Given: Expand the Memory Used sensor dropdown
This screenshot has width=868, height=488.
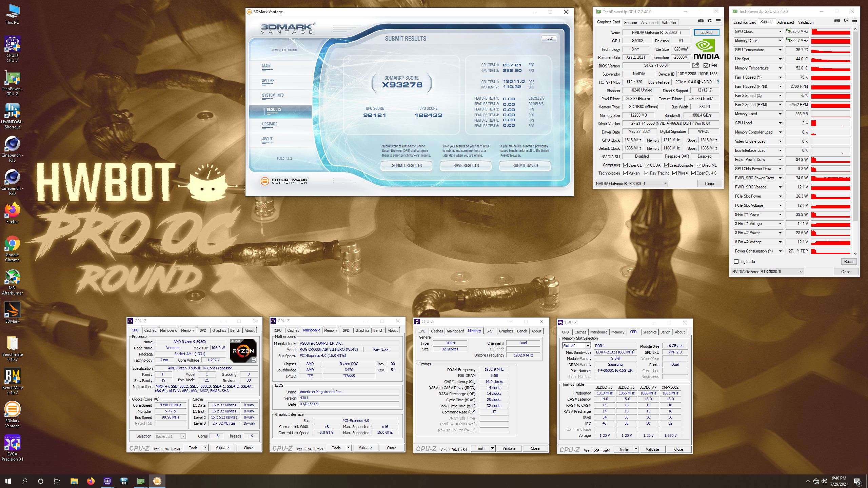Looking at the screenshot, I should (780, 114).
